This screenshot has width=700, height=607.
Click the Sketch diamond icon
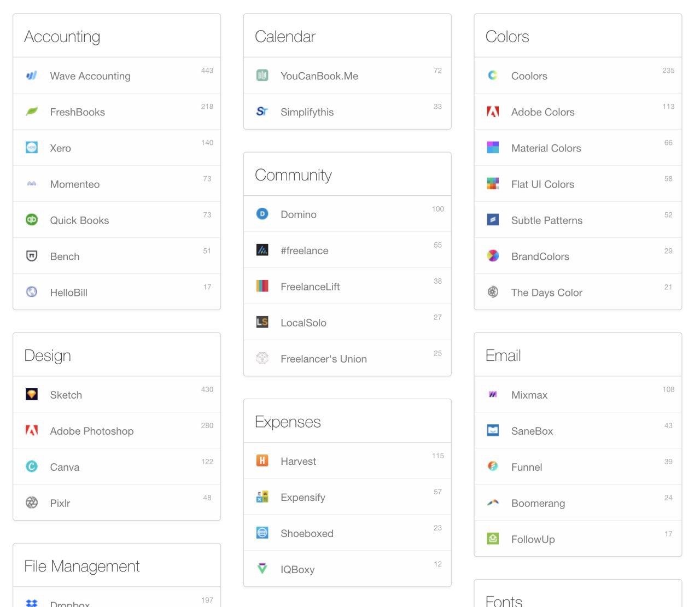point(32,394)
